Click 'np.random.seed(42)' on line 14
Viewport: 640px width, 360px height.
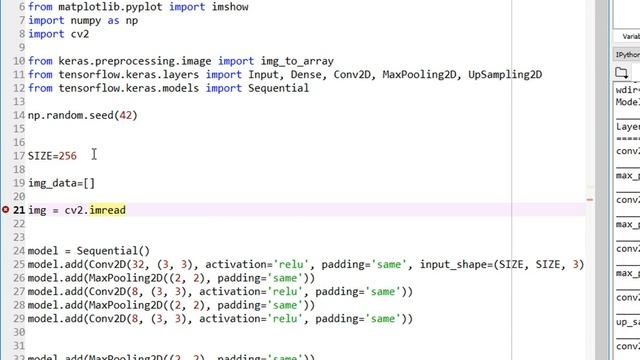tap(82, 115)
